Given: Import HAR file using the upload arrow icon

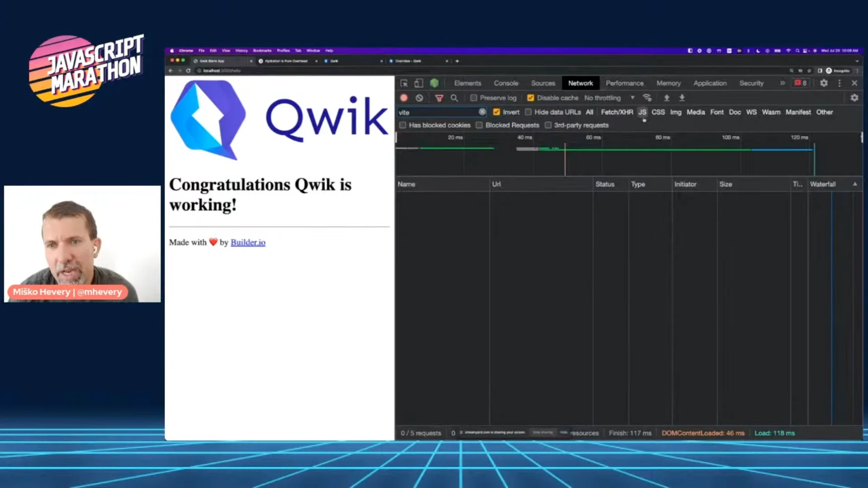Looking at the screenshot, I should (x=666, y=98).
